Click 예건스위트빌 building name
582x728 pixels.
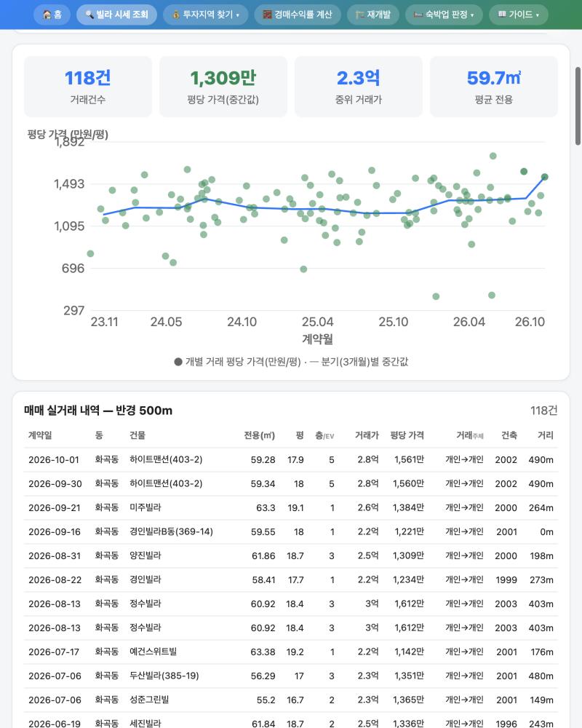click(154, 652)
